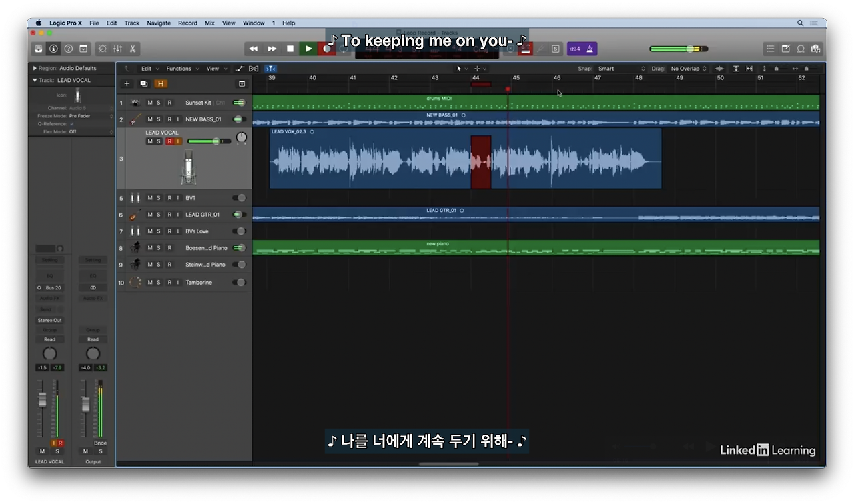Click vertical auto zoom icon

[x=736, y=69]
